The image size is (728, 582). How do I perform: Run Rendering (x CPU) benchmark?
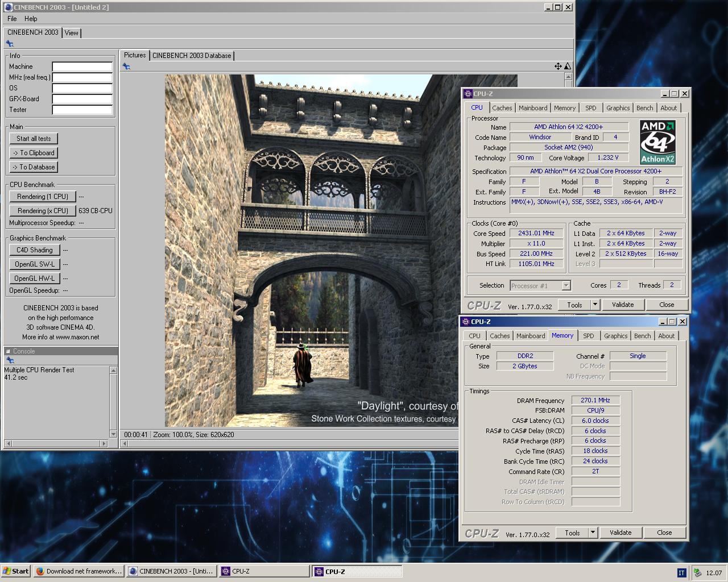[x=43, y=211]
